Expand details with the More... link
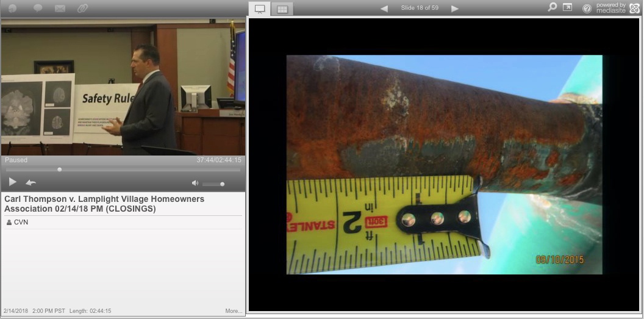Viewport: 644px width, 319px height. 234,311
